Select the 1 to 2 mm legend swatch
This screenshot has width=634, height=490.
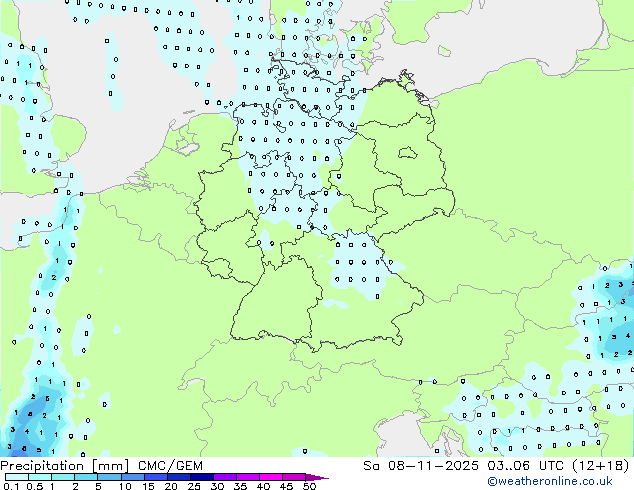(63, 477)
